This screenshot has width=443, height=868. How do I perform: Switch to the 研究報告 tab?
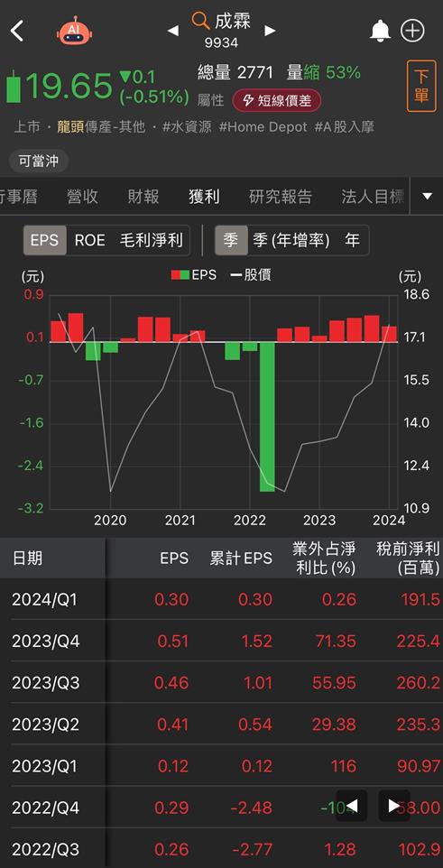pos(281,197)
